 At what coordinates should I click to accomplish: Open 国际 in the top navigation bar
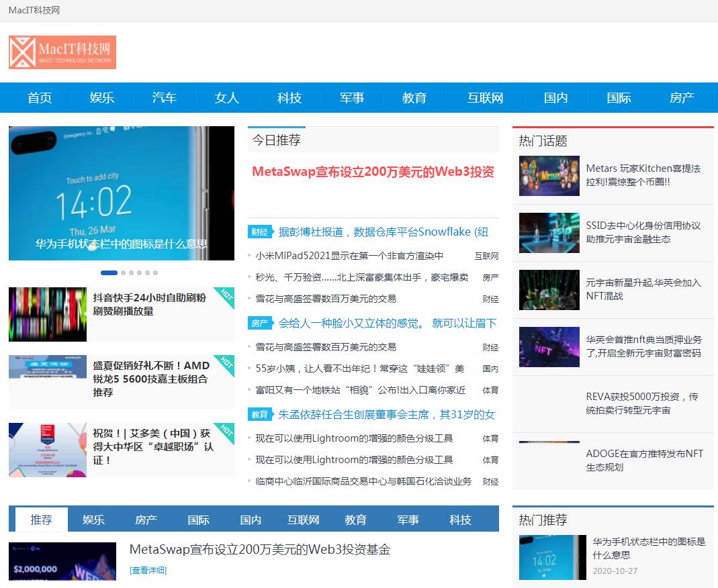(619, 97)
